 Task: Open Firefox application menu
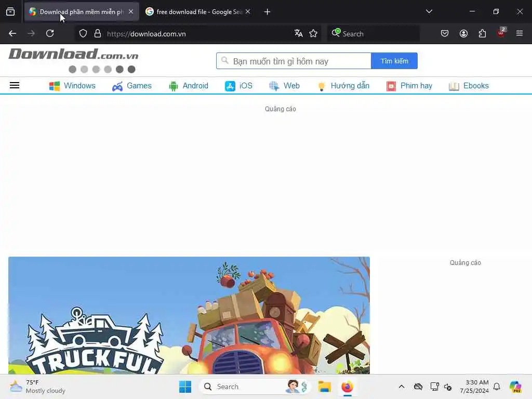point(520,34)
